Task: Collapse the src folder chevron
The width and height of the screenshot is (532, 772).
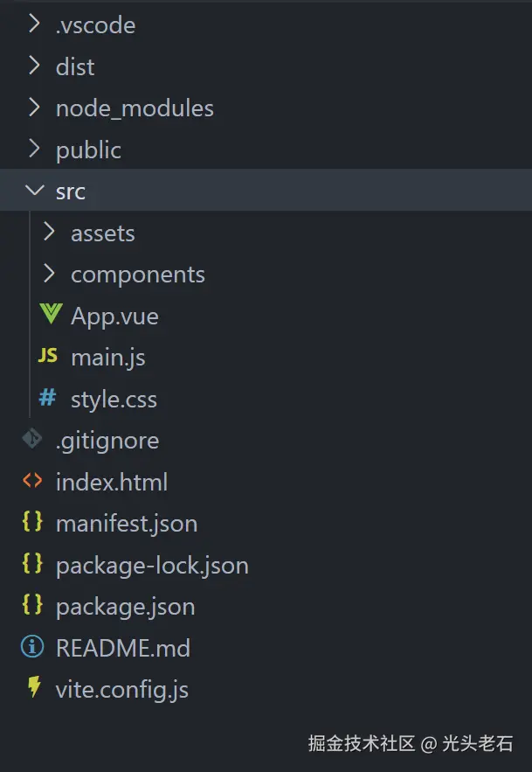Action: 33,191
